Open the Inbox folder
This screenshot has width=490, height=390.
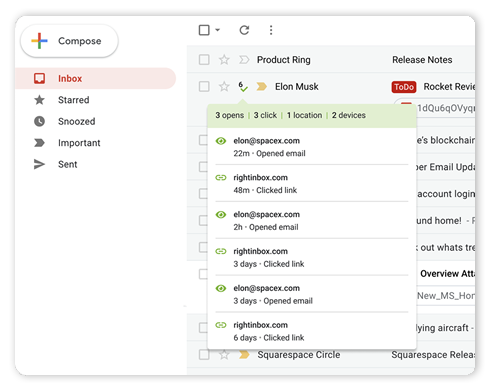point(95,78)
